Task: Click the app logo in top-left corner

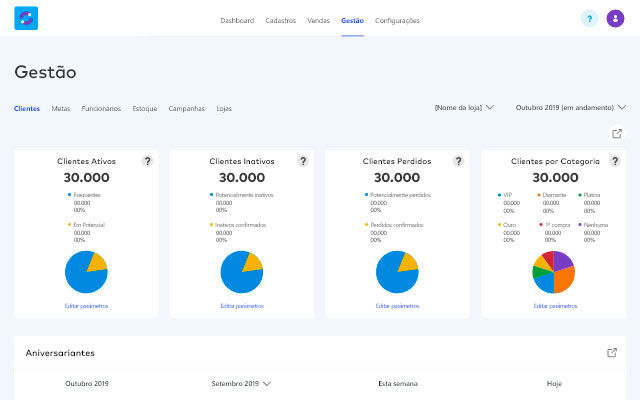Action: [26, 19]
